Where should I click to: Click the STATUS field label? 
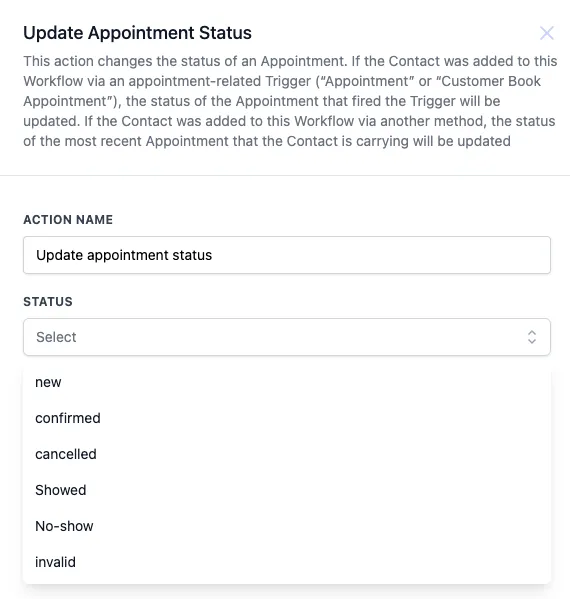click(x=48, y=302)
